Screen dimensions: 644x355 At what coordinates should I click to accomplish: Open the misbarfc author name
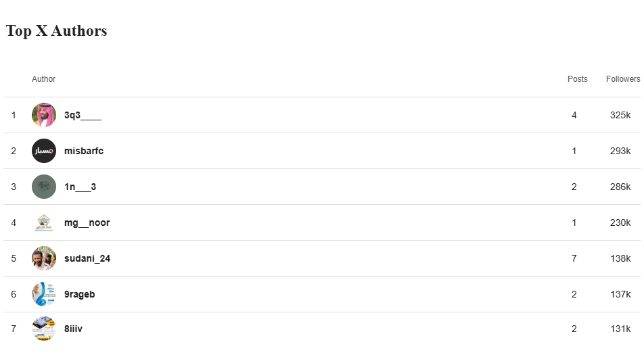[84, 151]
